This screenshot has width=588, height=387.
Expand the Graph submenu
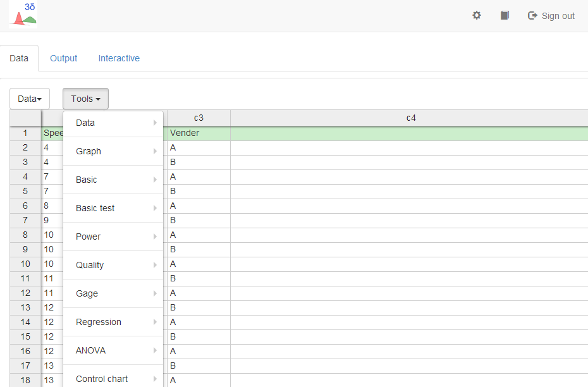click(x=113, y=151)
